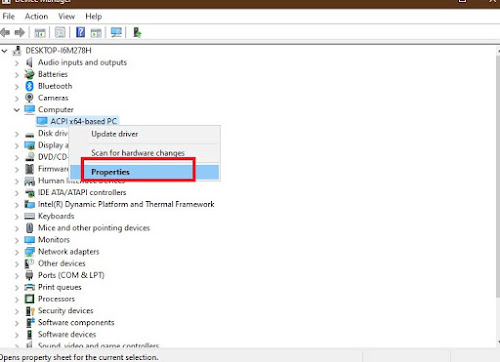The width and height of the screenshot is (500, 362).
Task: Expand the Print queues node
Action: (x=17, y=288)
